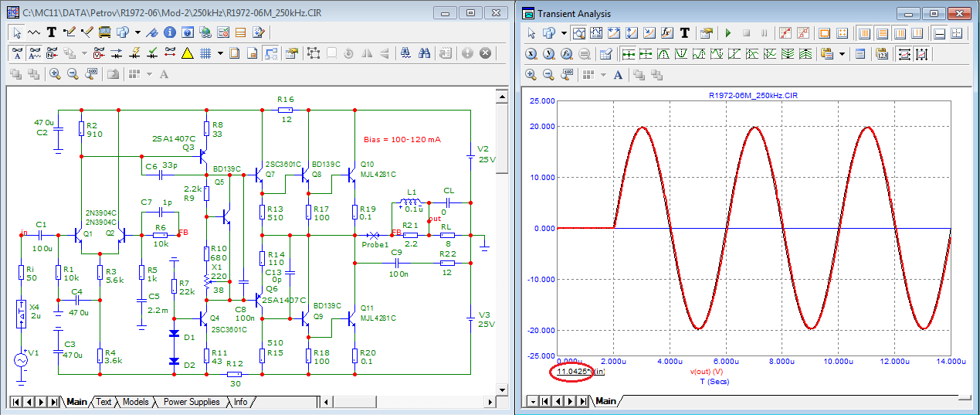Open the dropdown arrow left of Scale mode
The width and height of the screenshot is (980, 415).
564,33
